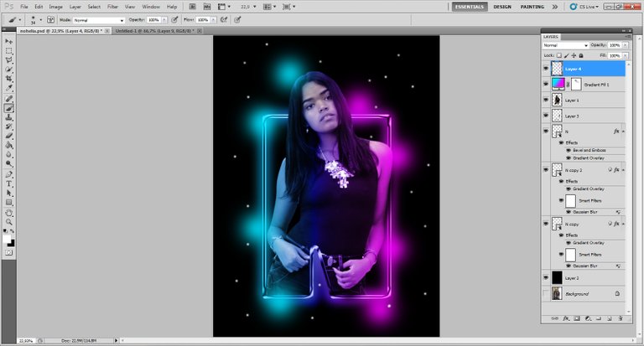This screenshot has width=644, height=346.
Task: Select the Move tool
Action: tap(8, 41)
